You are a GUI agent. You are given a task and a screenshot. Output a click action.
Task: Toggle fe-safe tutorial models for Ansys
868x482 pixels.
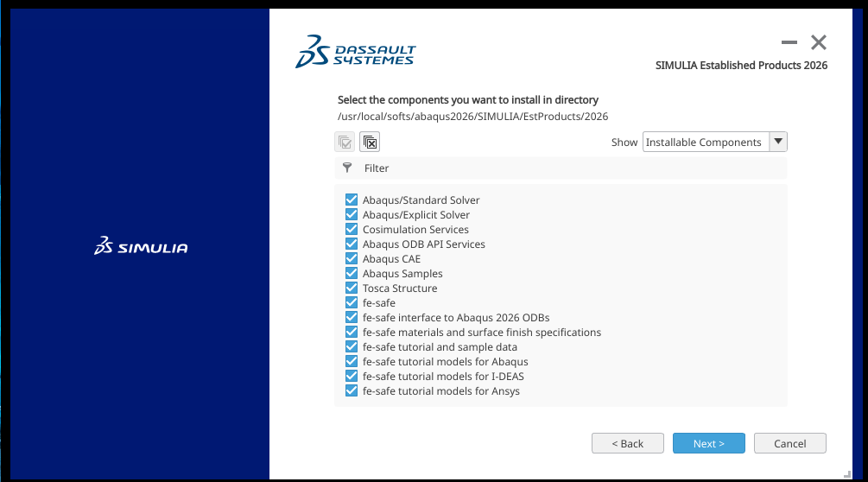[352, 390]
